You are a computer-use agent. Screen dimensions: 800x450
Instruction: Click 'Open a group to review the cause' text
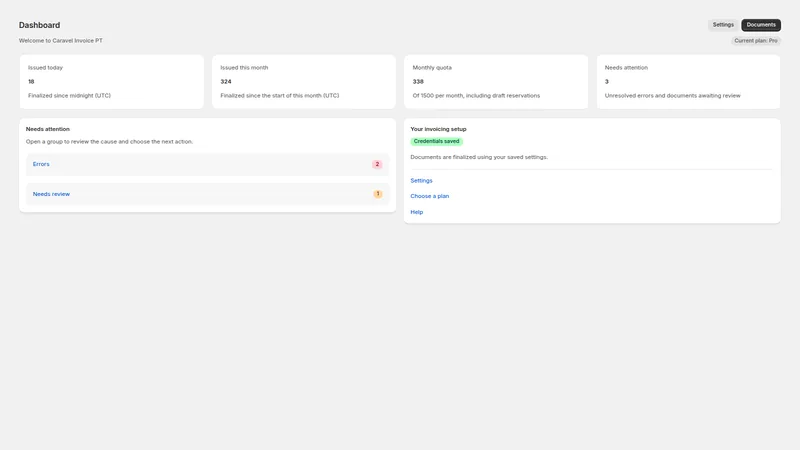coord(109,142)
